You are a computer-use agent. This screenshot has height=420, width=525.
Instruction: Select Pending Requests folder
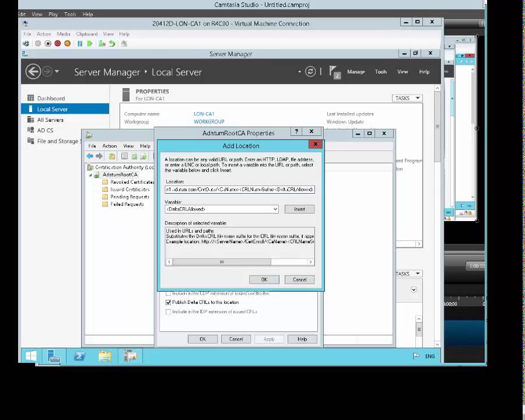tap(126, 197)
